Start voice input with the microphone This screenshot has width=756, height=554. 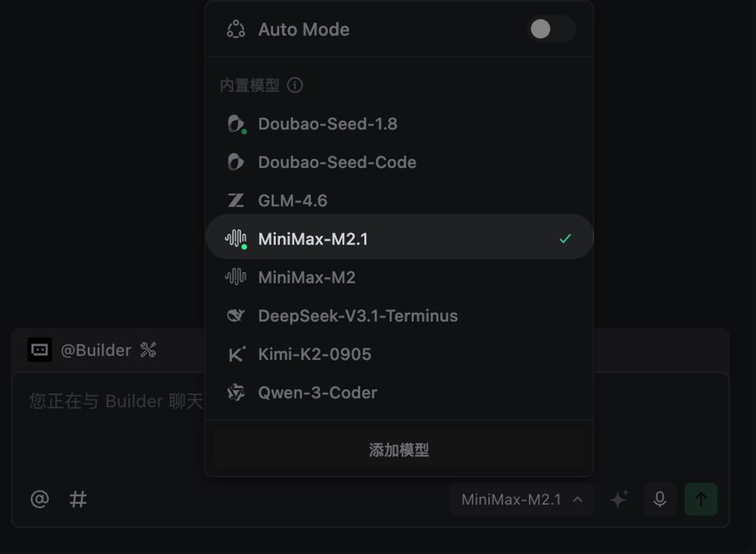tap(659, 500)
